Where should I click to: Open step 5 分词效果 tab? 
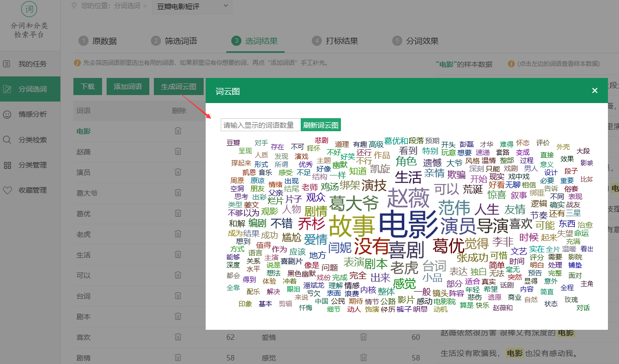pos(415,41)
